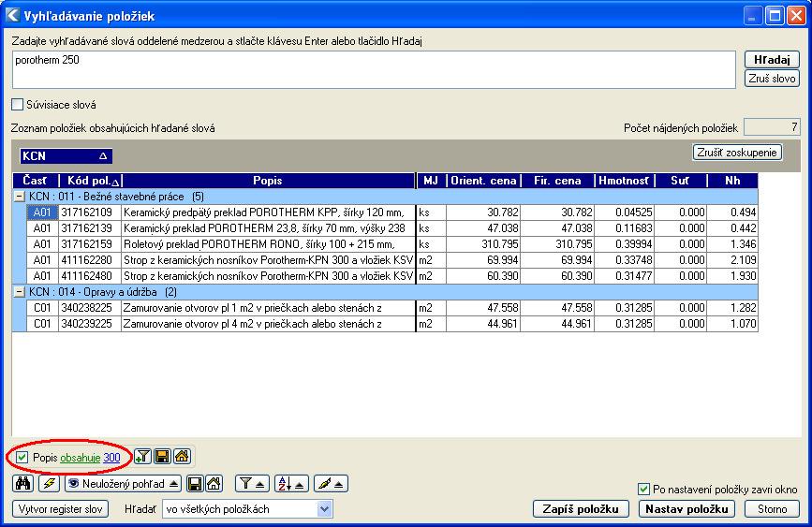Open the Neuložený pohľad view dropdown

124,484
